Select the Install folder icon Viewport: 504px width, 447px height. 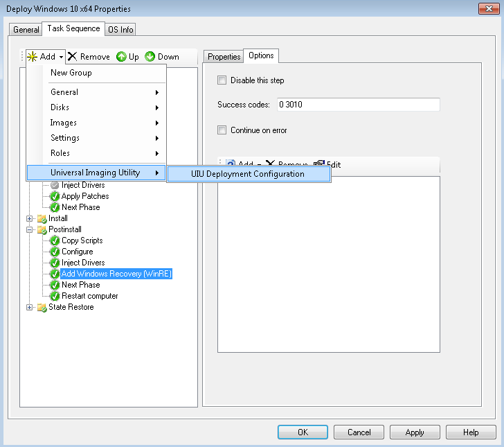tap(42, 219)
